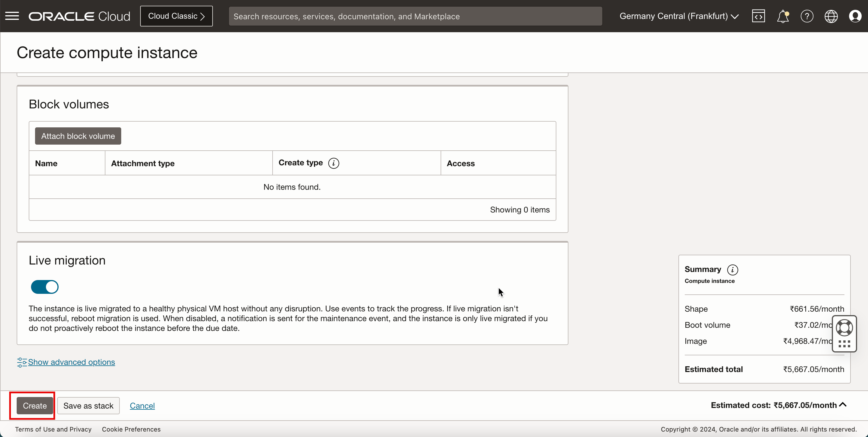Viewport: 868px width, 437px height.
Task: Click Cancel link to discard changes
Action: (x=142, y=405)
